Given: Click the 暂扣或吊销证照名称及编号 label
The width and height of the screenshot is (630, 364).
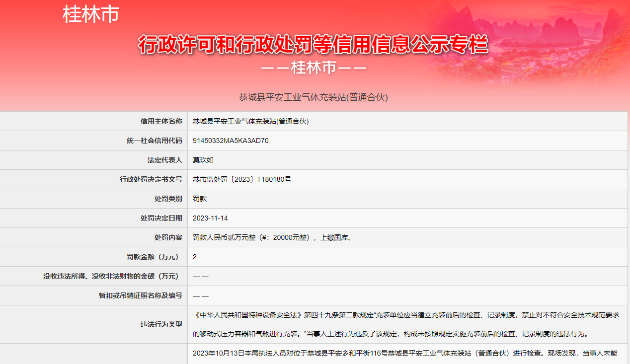Looking at the screenshot, I should click(x=141, y=295).
